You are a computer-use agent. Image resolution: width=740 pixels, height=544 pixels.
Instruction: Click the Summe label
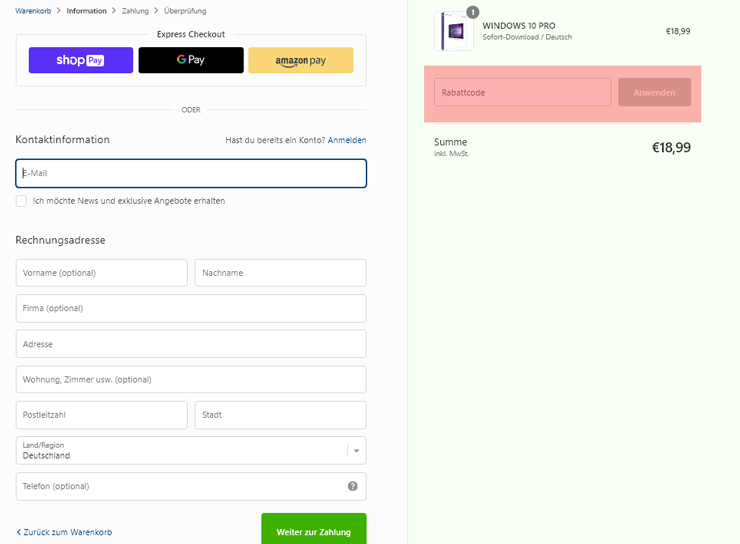click(450, 142)
